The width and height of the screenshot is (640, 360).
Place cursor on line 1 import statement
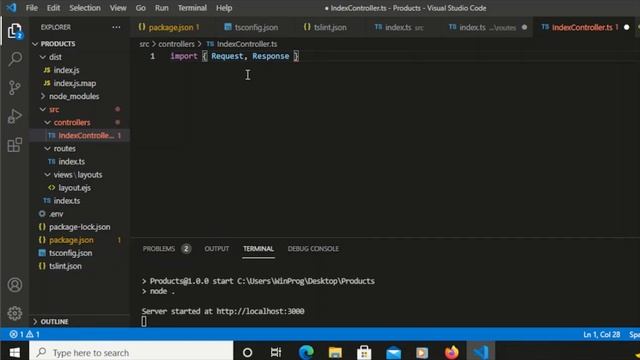point(234,56)
